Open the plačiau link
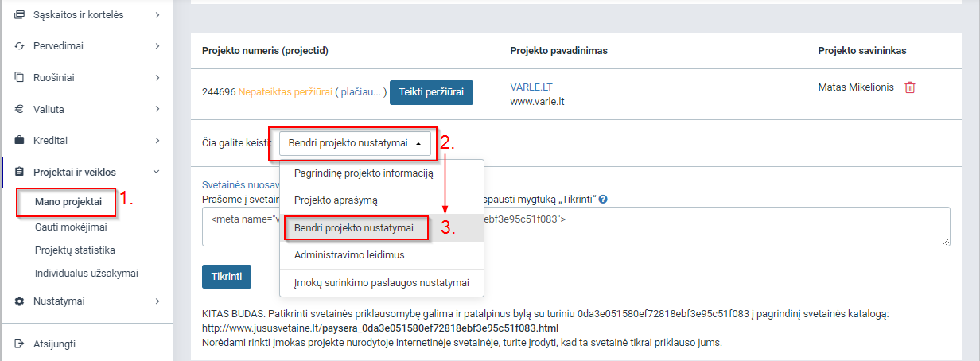This screenshot has height=361, width=980. click(x=361, y=92)
